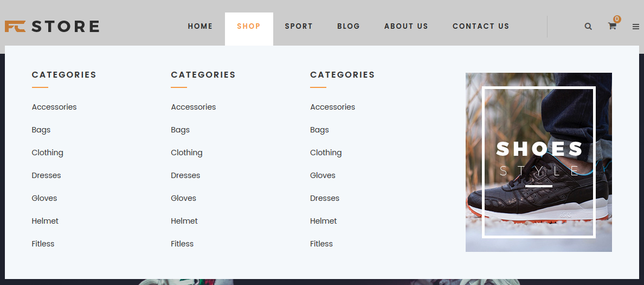
Task: Select the Blog menu item
Action: coord(349,26)
